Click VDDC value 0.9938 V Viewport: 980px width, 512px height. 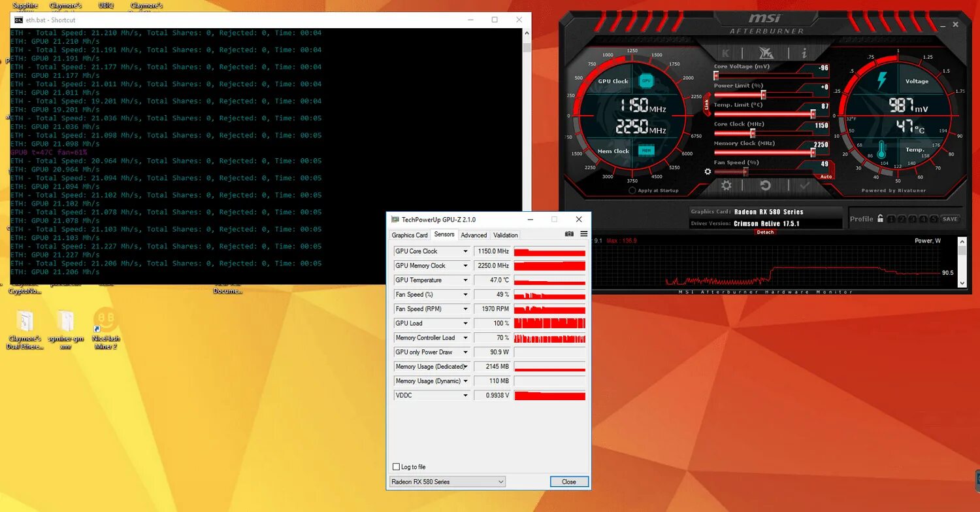[493, 395]
